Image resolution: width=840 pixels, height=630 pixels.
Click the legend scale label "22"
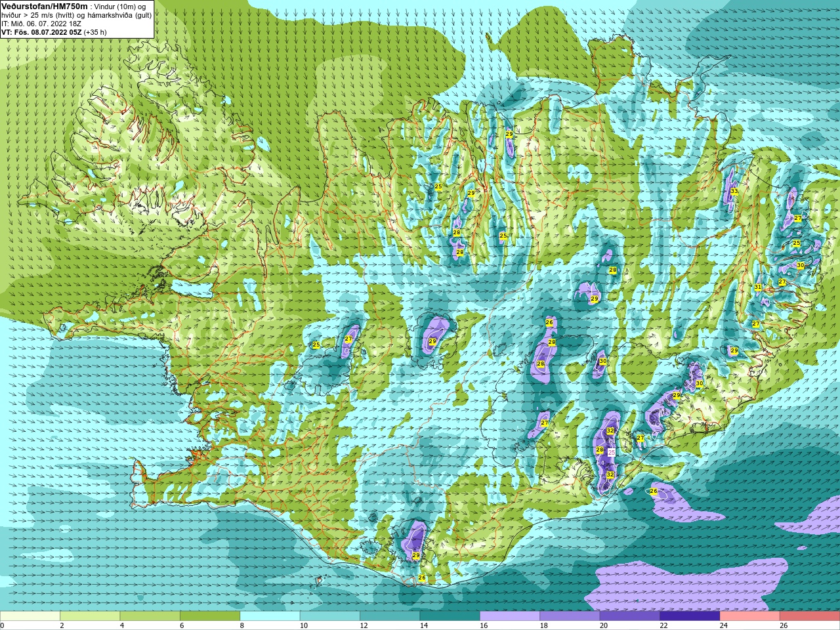[663, 625]
